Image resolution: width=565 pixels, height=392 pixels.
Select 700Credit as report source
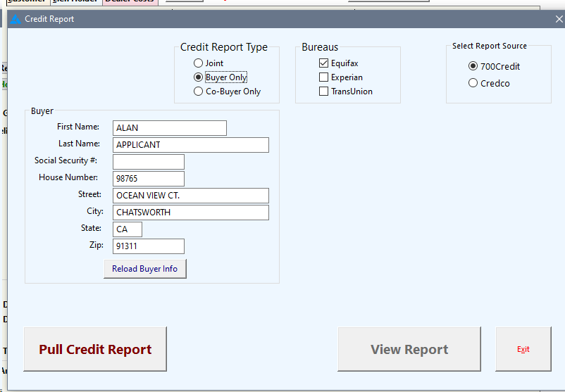pyautogui.click(x=473, y=66)
